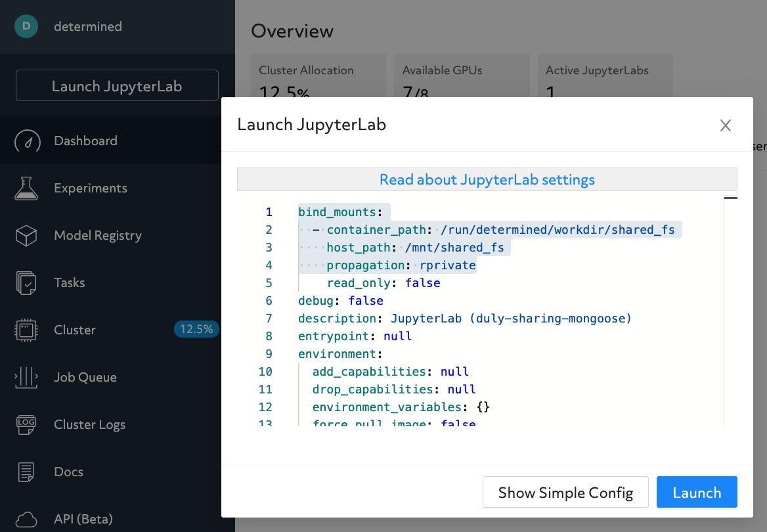Click the Dashboard gauge icon

coord(27,141)
